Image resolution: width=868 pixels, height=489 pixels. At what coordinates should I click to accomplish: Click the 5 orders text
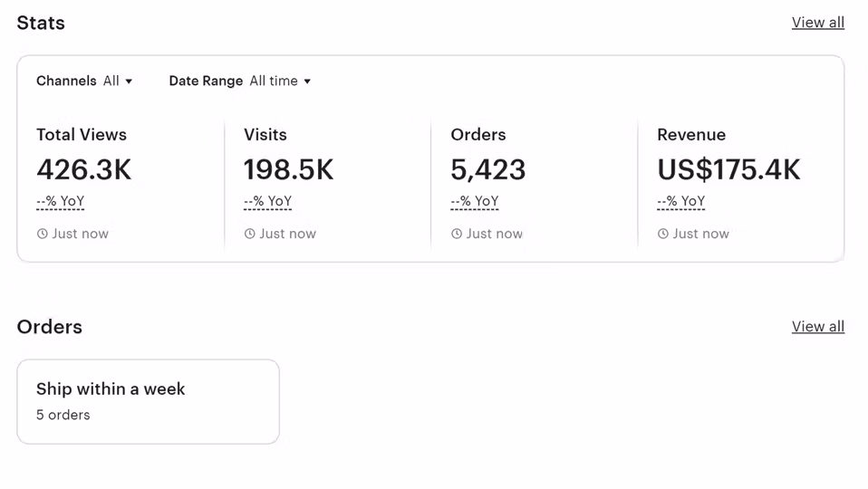click(63, 415)
